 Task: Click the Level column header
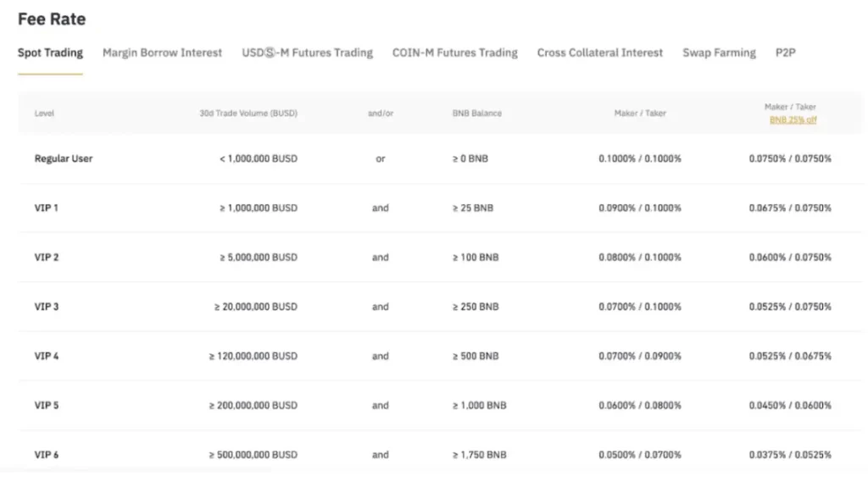(x=44, y=114)
